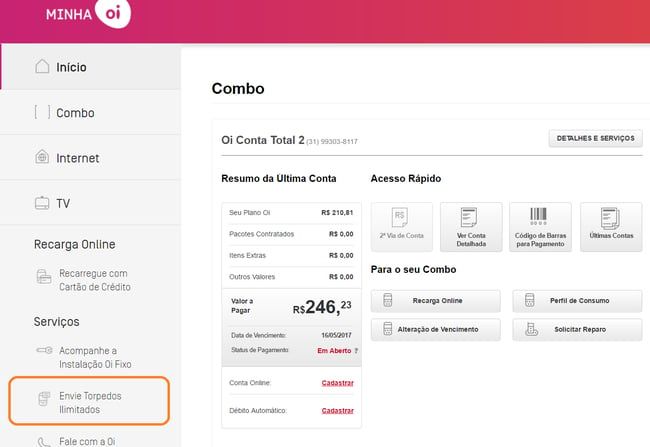Open Acompanhe a Instalação Oi Fixo
The width and height of the screenshot is (650, 447).
(x=95, y=357)
